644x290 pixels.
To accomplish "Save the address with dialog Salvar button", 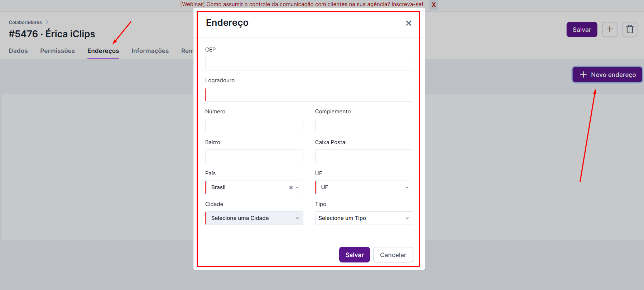I will tap(354, 255).
